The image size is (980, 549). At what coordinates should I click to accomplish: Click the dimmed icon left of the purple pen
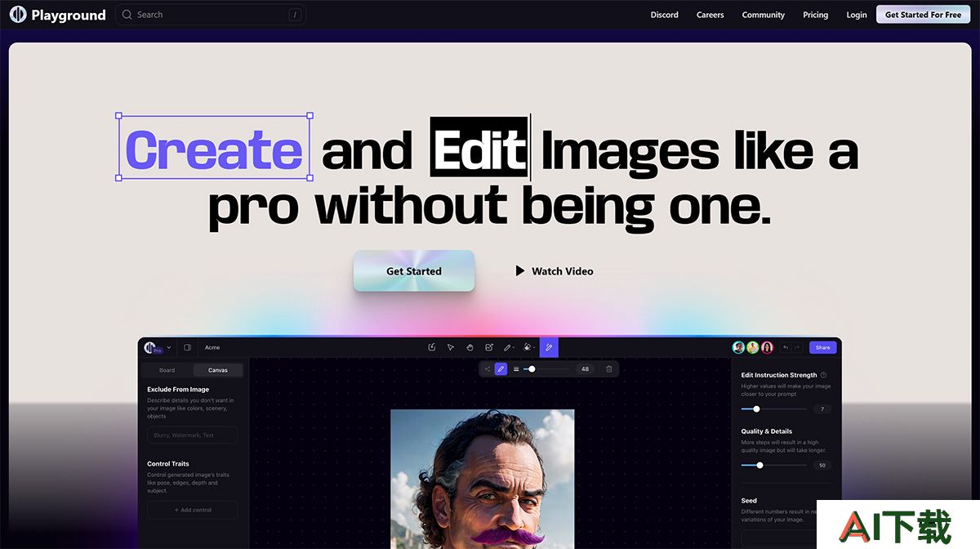[x=488, y=369]
